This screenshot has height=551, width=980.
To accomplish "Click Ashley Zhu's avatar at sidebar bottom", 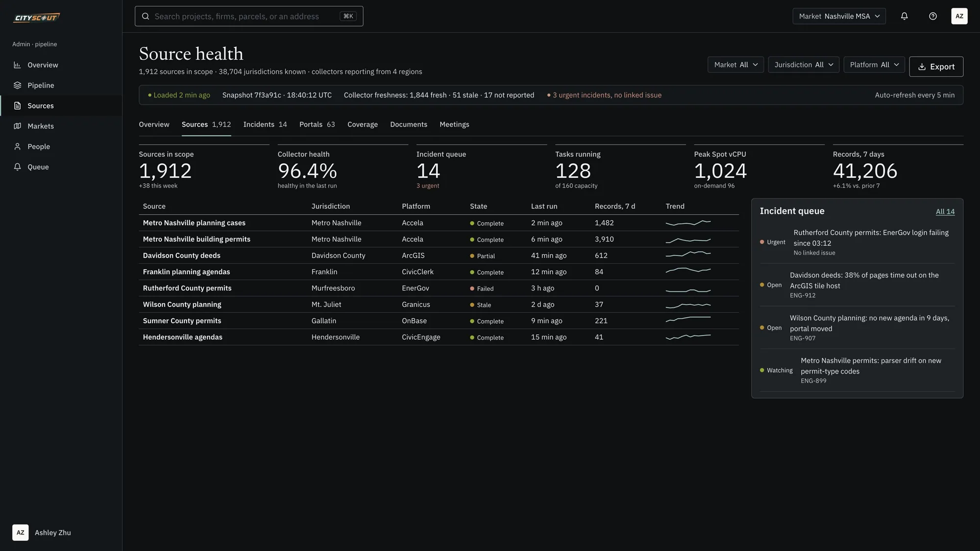I will click(21, 532).
